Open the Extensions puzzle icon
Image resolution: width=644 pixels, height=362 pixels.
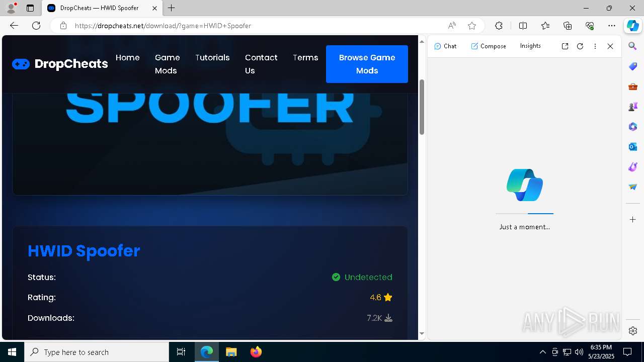click(499, 26)
